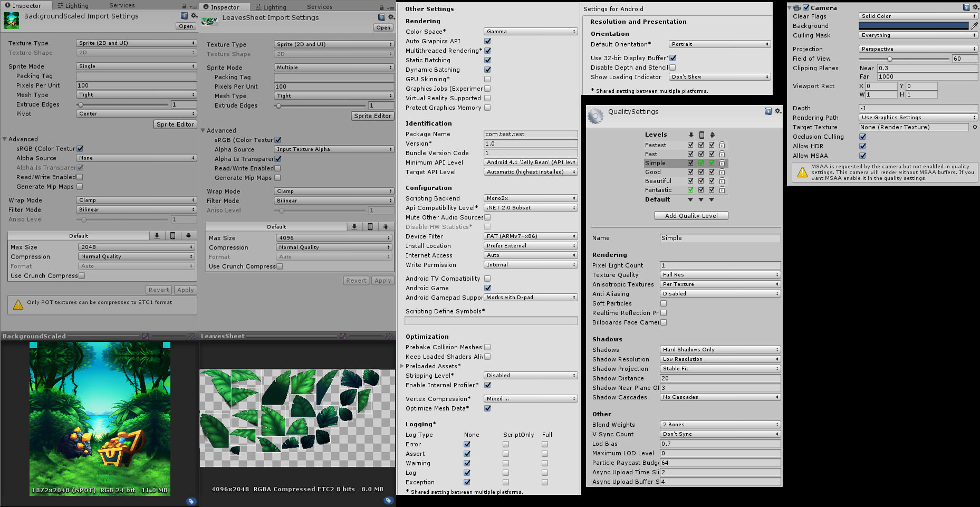
Task: Open the Target Texture object picker circle
Action: click(x=975, y=127)
